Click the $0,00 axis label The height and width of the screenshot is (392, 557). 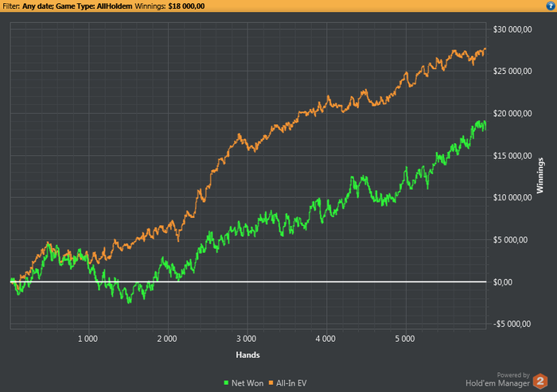pyautogui.click(x=503, y=282)
